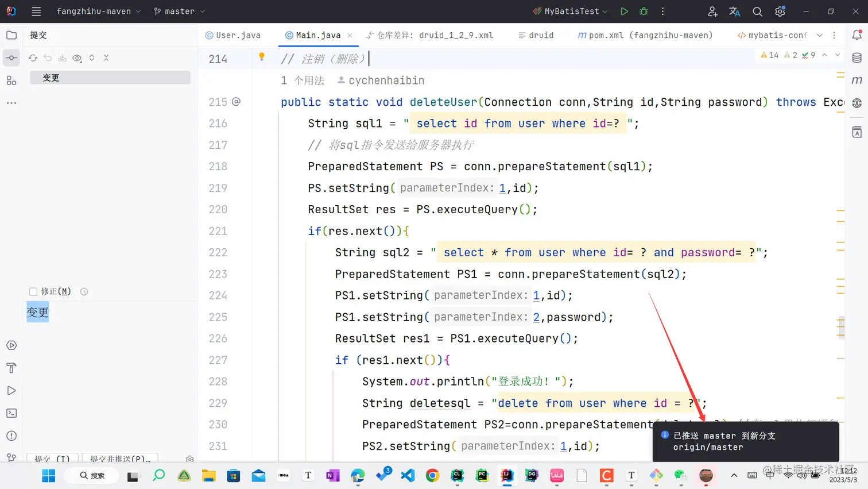Image resolution: width=868 pixels, height=489 pixels.
Task: Go to next highlighted error arrow
Action: pyautogui.click(x=838, y=55)
